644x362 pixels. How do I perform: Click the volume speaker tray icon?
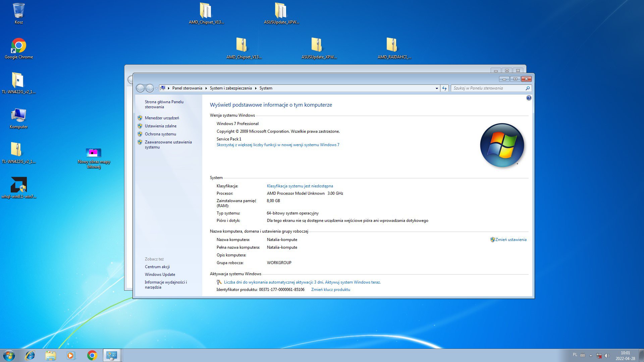[x=607, y=356]
